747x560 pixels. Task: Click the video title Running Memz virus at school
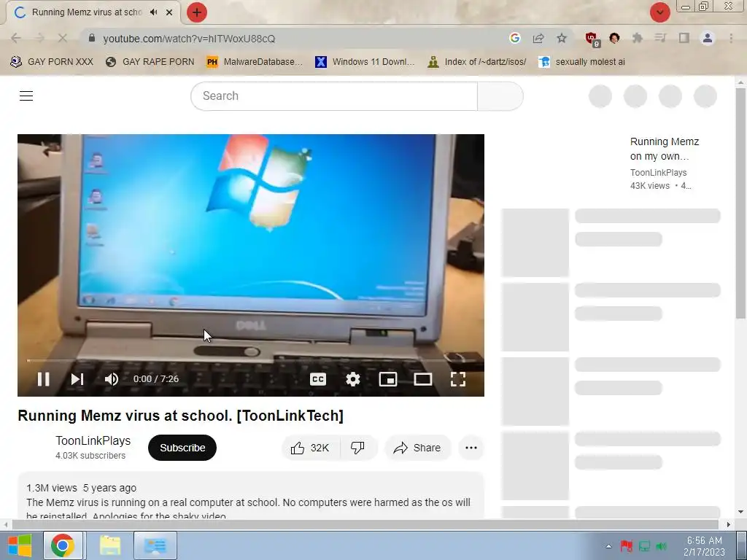click(x=181, y=416)
